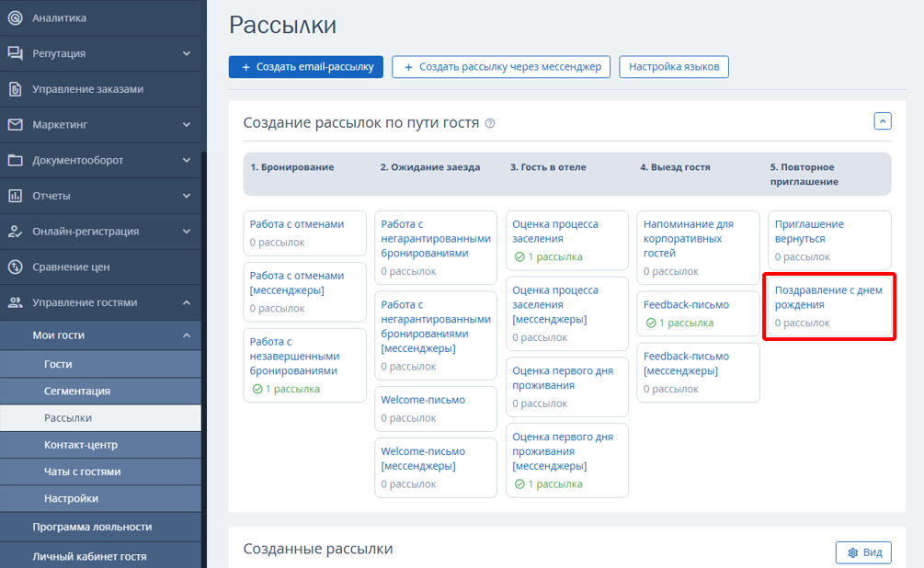The width and height of the screenshot is (924, 568).
Task: Click the Сравнение цен icon
Action: pyautogui.click(x=15, y=267)
